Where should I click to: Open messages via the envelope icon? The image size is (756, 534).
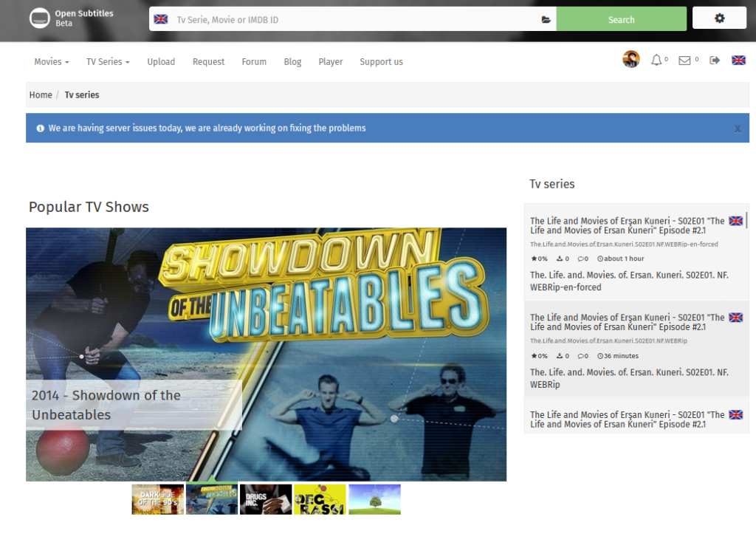[x=684, y=61]
